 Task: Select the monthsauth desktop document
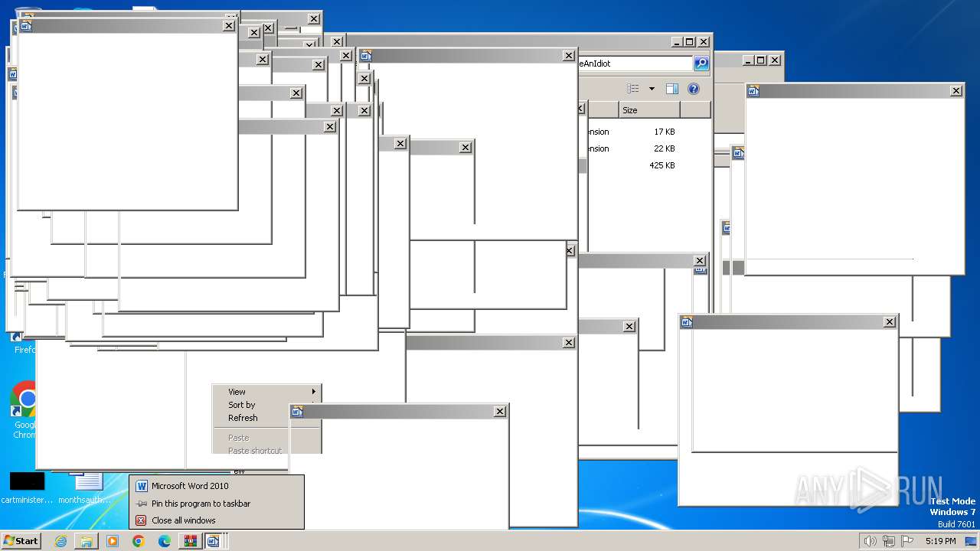pos(86,488)
